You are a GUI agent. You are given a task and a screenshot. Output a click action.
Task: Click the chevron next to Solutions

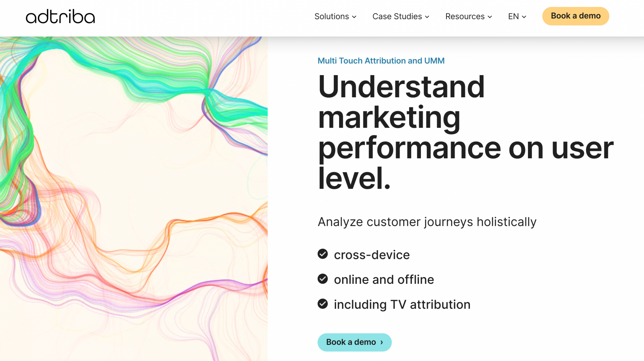tap(354, 17)
